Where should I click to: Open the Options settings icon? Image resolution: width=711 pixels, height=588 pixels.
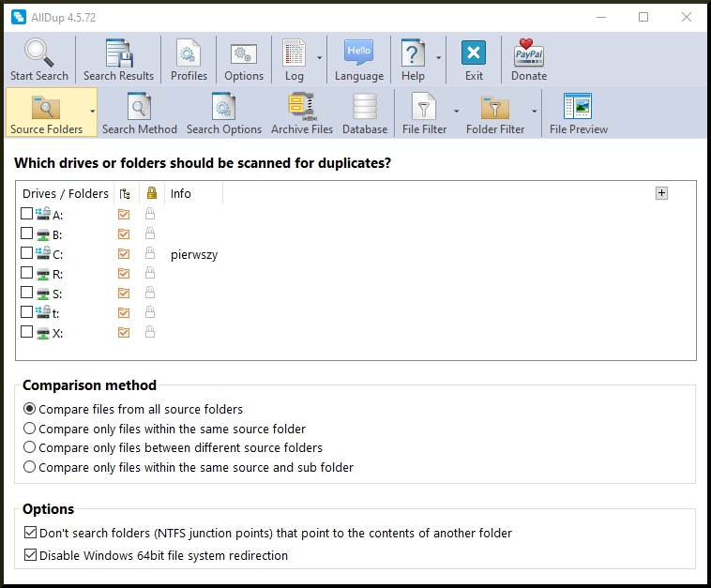pyautogui.click(x=244, y=53)
